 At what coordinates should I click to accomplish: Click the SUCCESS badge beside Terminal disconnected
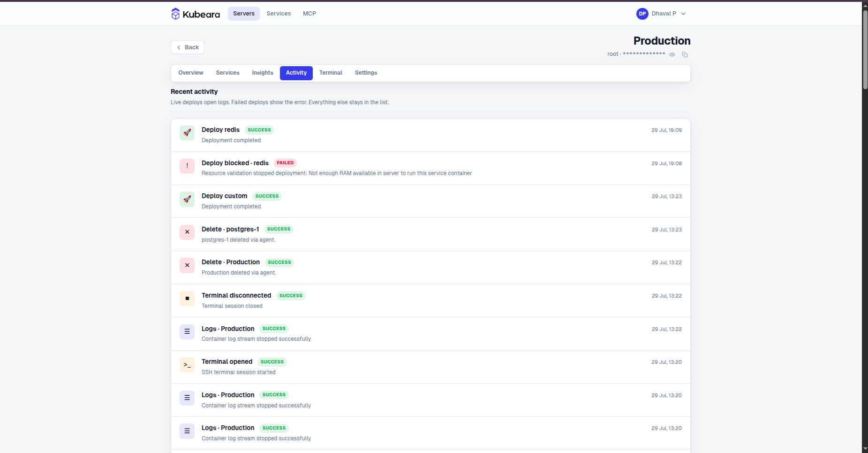291,296
